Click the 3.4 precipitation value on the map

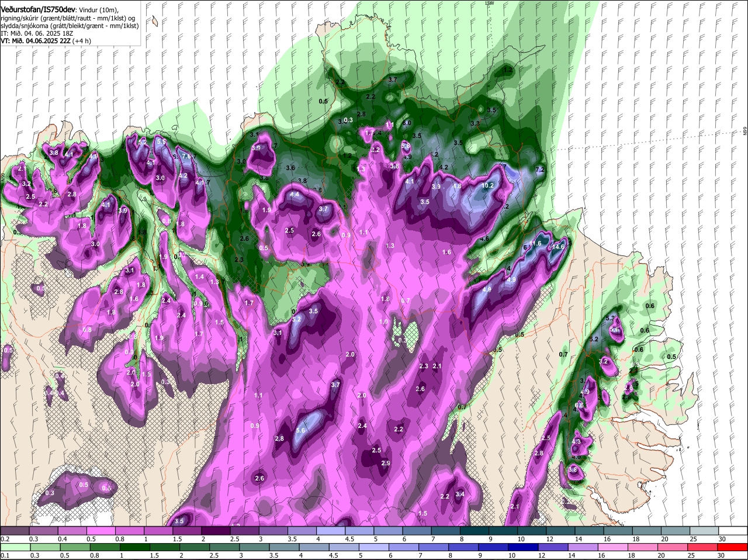(x=460, y=495)
